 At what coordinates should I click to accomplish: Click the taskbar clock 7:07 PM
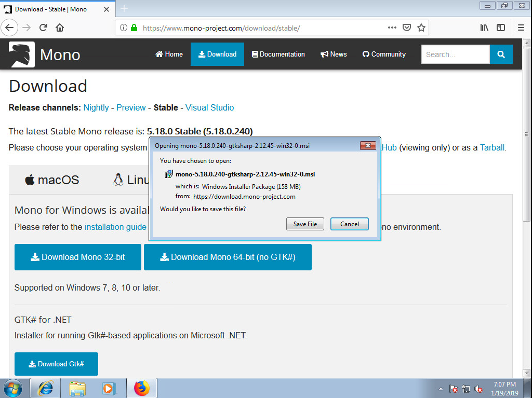(504, 389)
